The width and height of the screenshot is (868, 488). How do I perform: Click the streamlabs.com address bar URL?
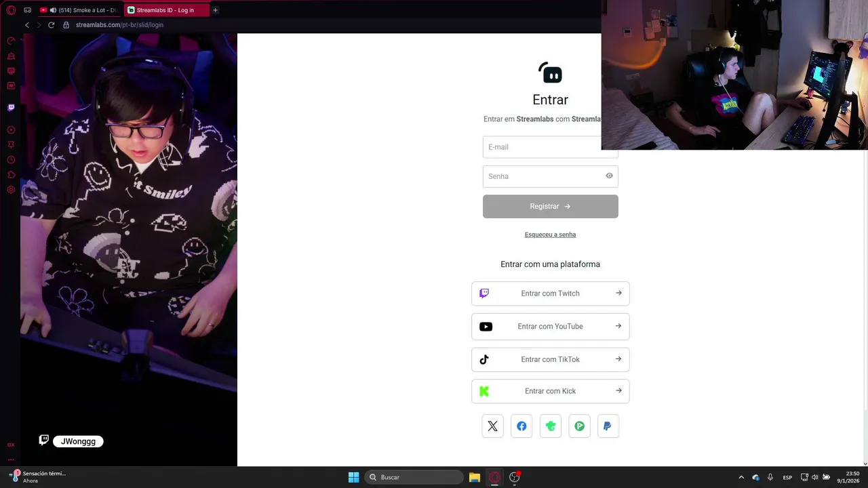point(119,25)
